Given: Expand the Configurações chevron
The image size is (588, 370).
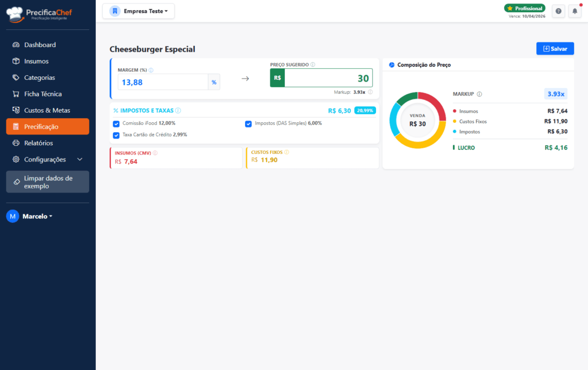Looking at the screenshot, I should pos(80,160).
